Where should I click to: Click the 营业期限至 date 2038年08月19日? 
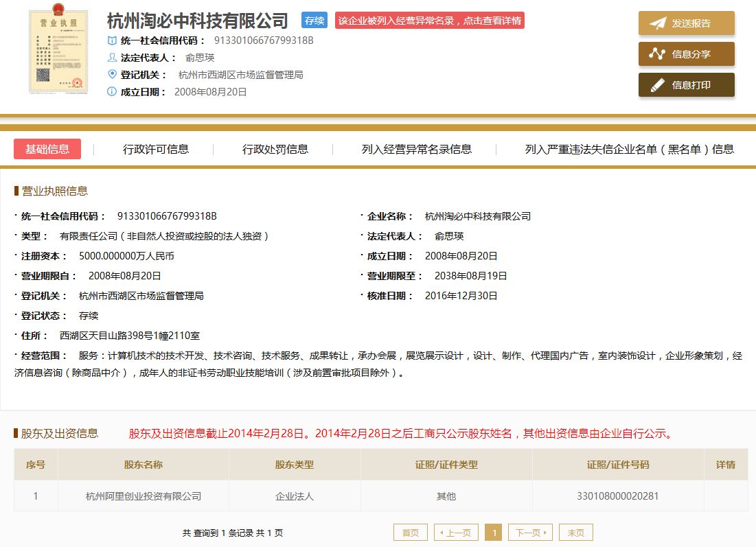[470, 276]
